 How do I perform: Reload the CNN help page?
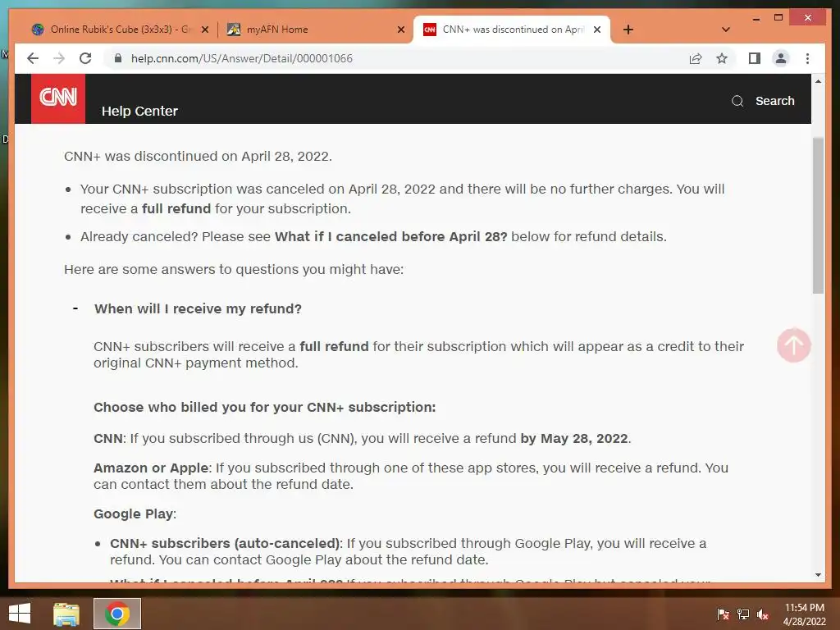tap(85, 58)
